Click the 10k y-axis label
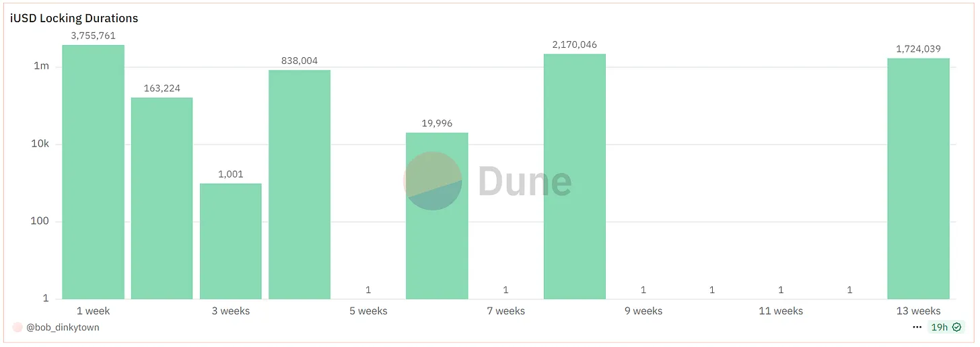Image resolution: width=980 pixels, height=347 pixels. (40, 144)
